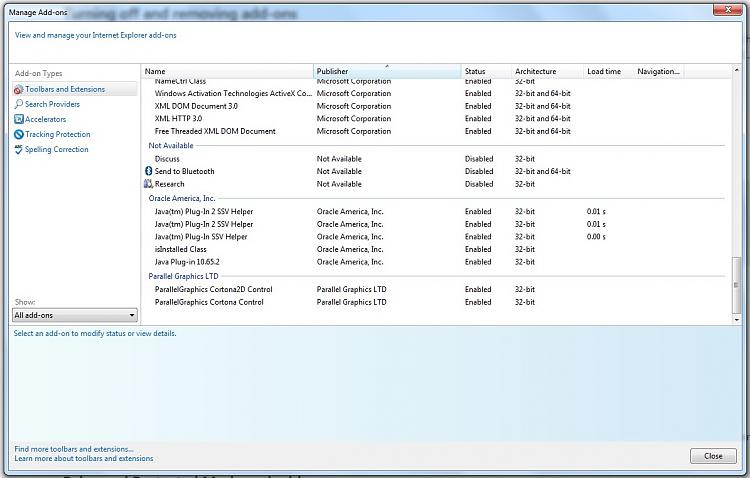Select Toolbars and Extensions type

[x=65, y=89]
